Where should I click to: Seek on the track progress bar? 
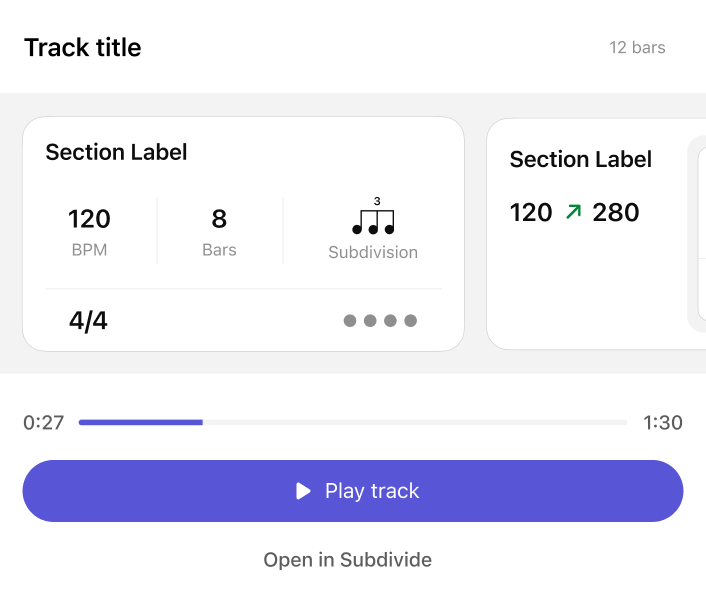point(352,423)
